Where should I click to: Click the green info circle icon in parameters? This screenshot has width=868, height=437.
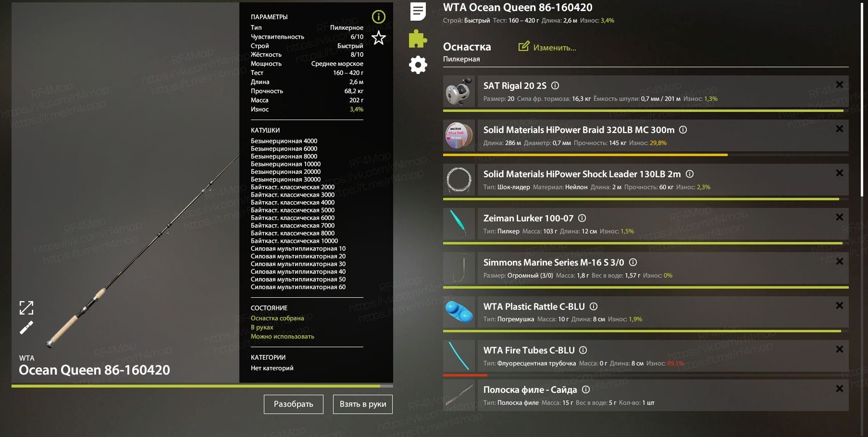(379, 17)
